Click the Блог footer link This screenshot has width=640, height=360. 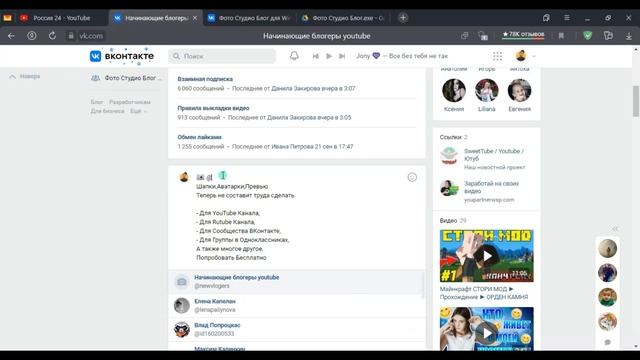tap(97, 102)
